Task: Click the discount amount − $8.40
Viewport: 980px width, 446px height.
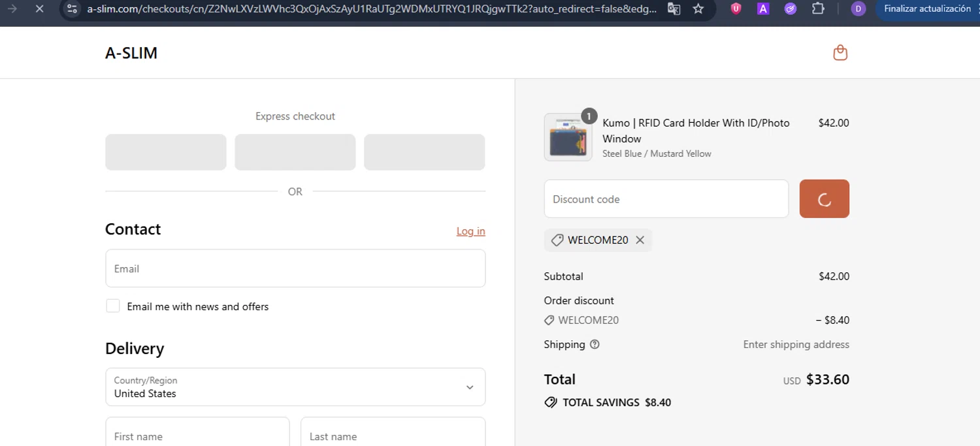Action: coord(832,321)
